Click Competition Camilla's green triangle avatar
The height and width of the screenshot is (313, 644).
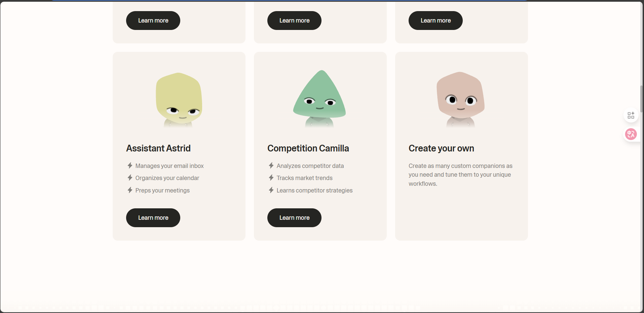319,98
